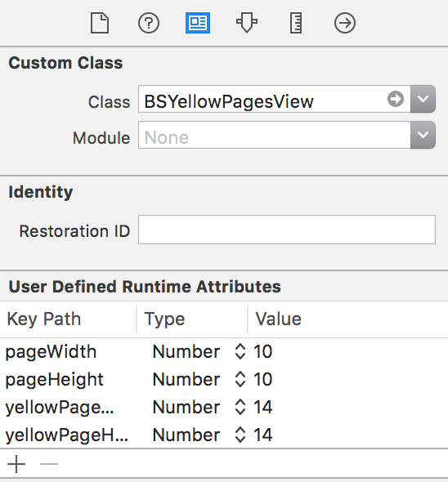Switch to the Attributes inspector
The image size is (448, 482).
click(247, 23)
